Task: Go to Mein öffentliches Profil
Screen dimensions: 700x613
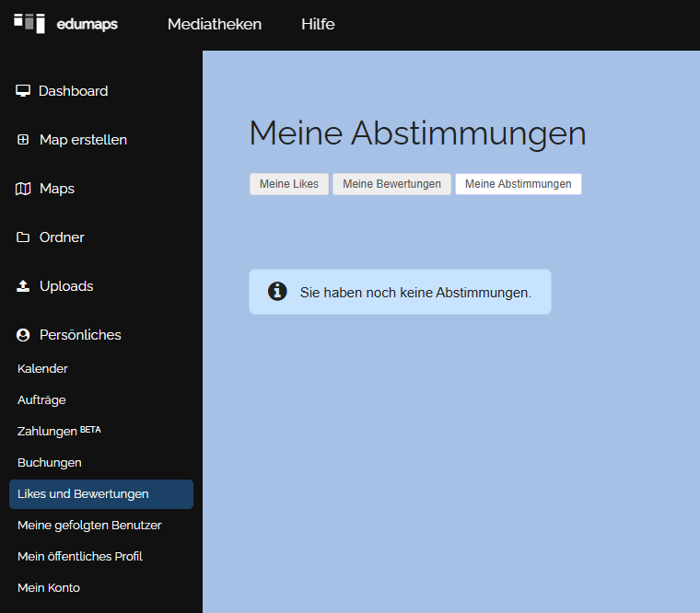Action: click(80, 557)
